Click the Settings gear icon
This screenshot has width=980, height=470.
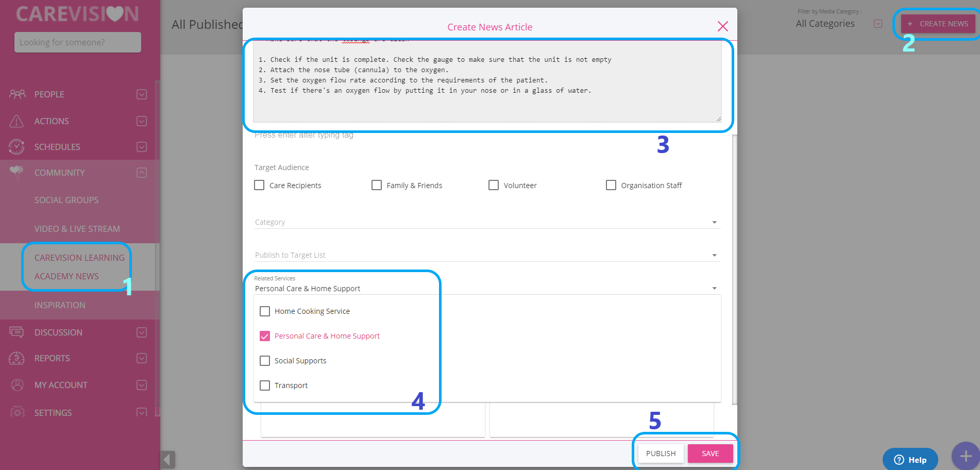17,412
